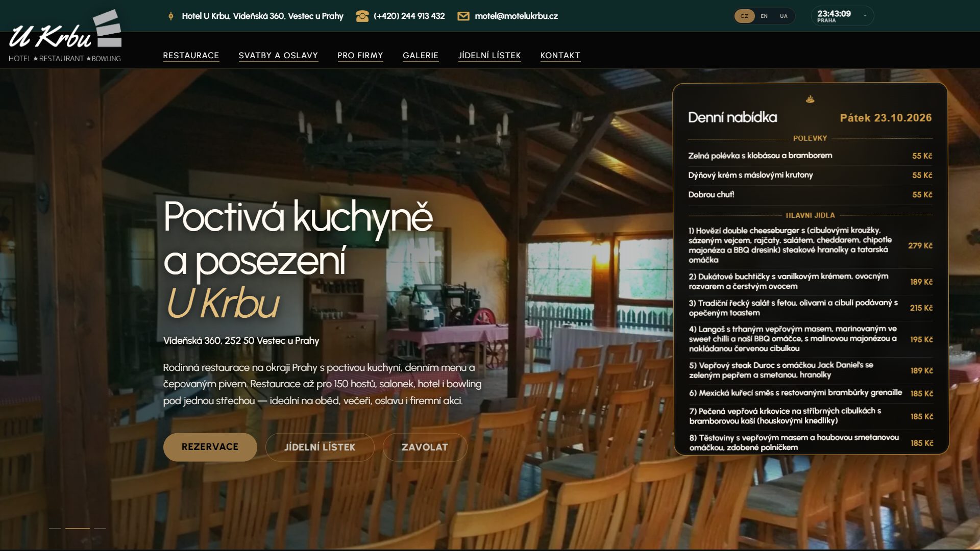
Task: Call the phone number (+420) 244 913 432
Action: [x=409, y=16]
